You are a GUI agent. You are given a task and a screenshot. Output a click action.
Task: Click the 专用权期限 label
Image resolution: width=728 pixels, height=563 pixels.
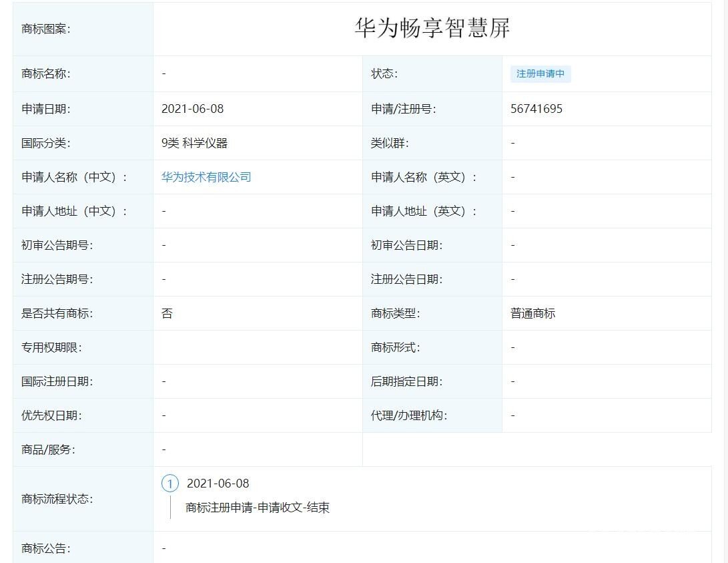click(51, 347)
